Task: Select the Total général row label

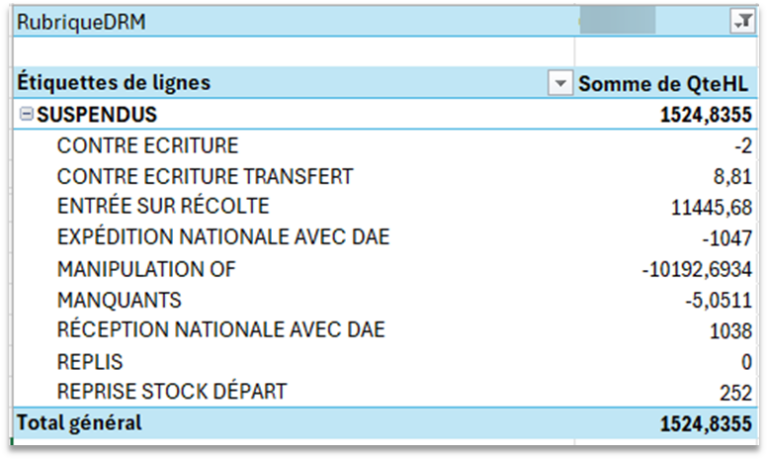Action: 79,423
